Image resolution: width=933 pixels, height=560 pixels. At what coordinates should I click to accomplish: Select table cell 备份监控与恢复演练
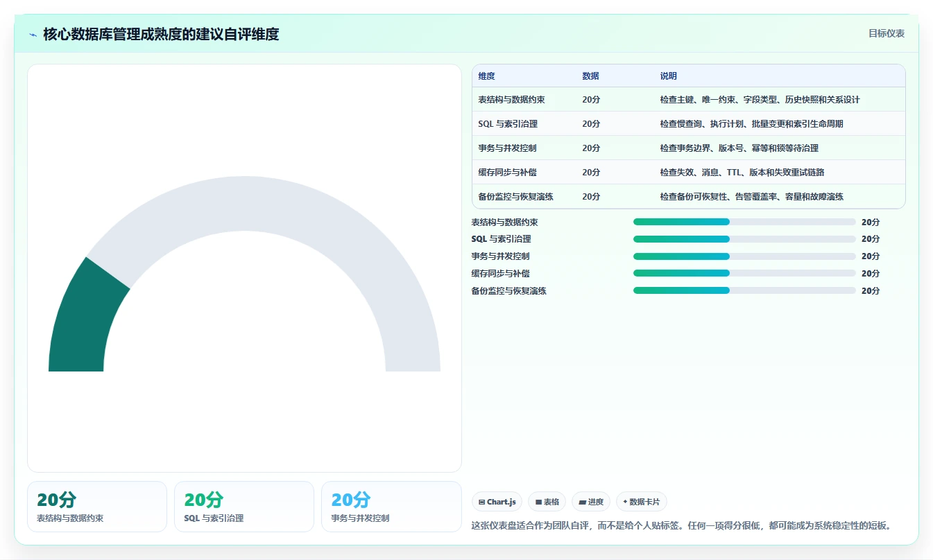click(x=515, y=197)
